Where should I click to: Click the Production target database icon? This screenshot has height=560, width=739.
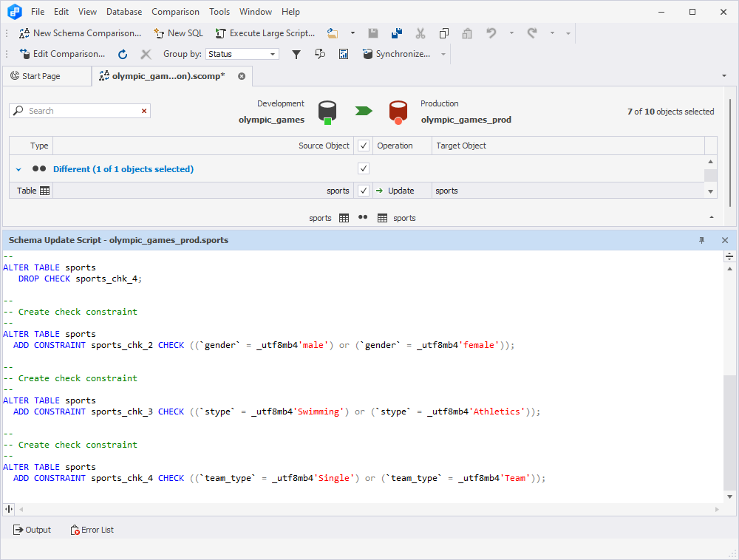[x=398, y=112]
